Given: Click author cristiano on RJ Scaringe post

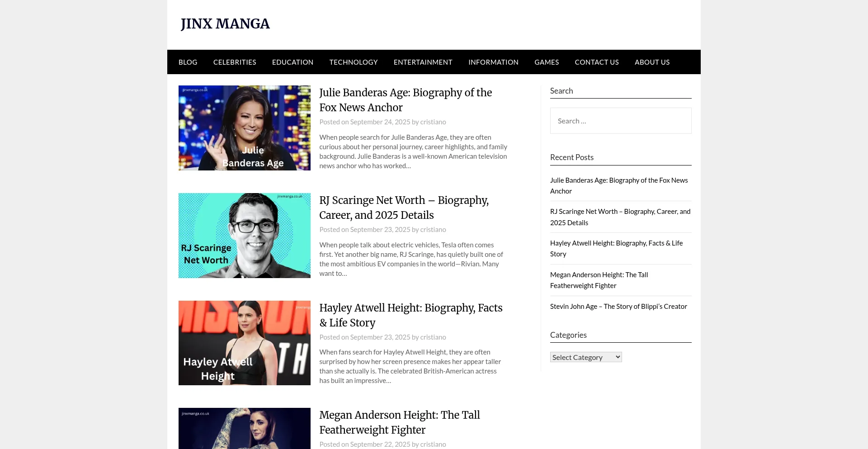Looking at the screenshot, I should click(433, 230).
